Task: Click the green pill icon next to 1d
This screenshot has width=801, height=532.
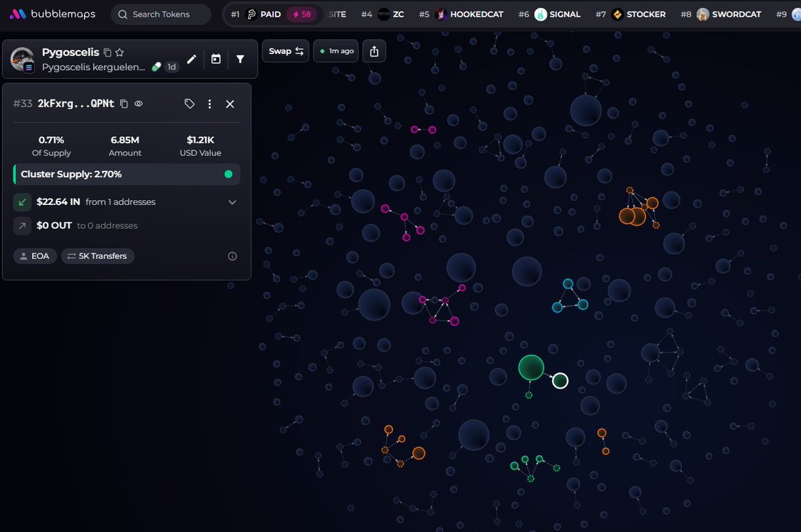Action: (156, 67)
